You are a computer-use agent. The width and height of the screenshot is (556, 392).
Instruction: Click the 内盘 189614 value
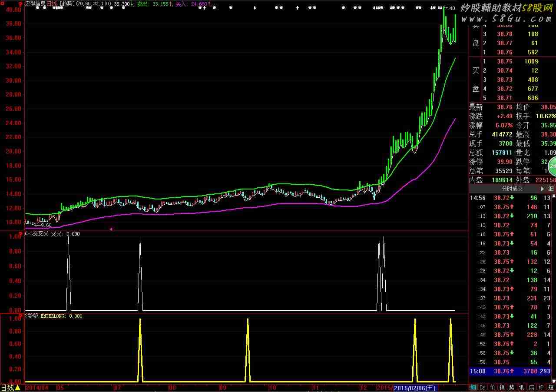[x=502, y=180]
